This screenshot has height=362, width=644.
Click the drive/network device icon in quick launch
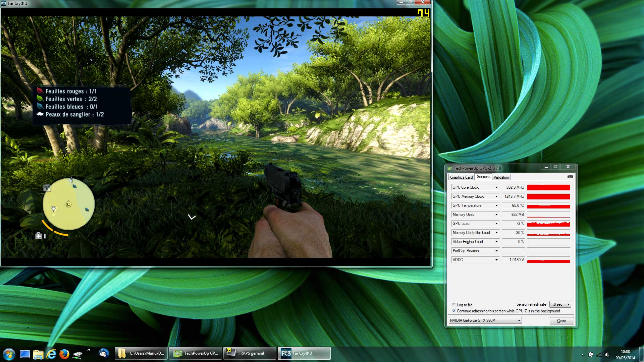coord(77,355)
